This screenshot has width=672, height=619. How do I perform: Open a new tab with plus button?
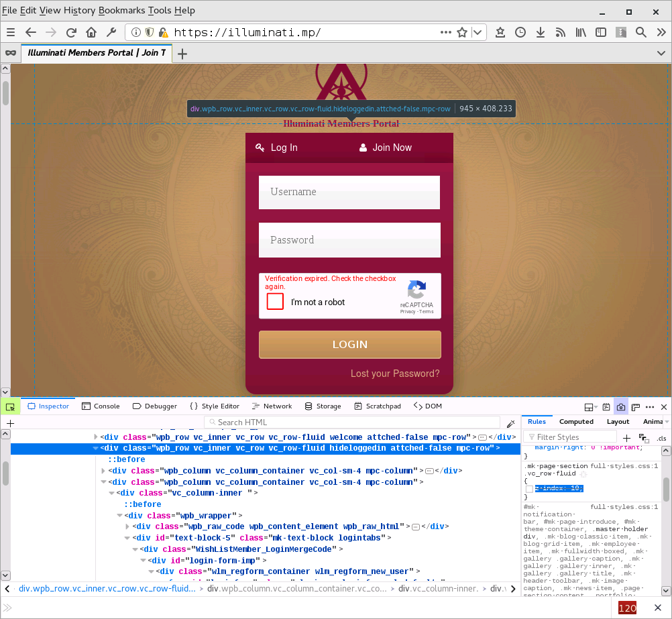pos(182,54)
